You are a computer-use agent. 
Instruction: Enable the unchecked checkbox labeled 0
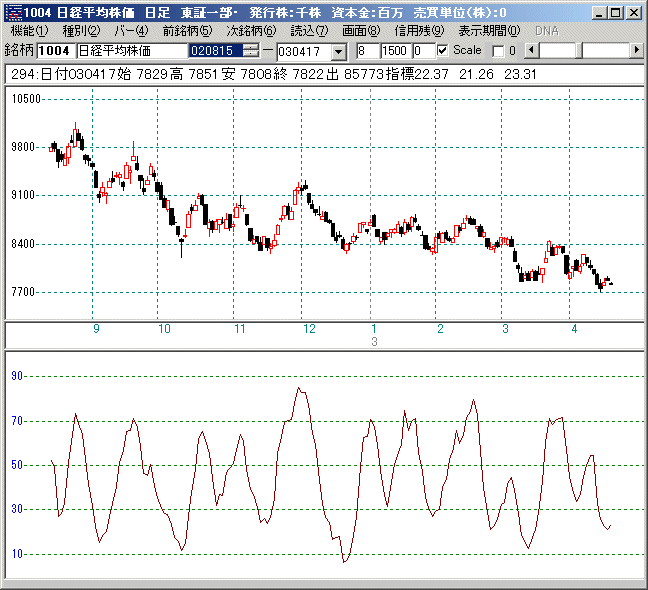click(499, 50)
